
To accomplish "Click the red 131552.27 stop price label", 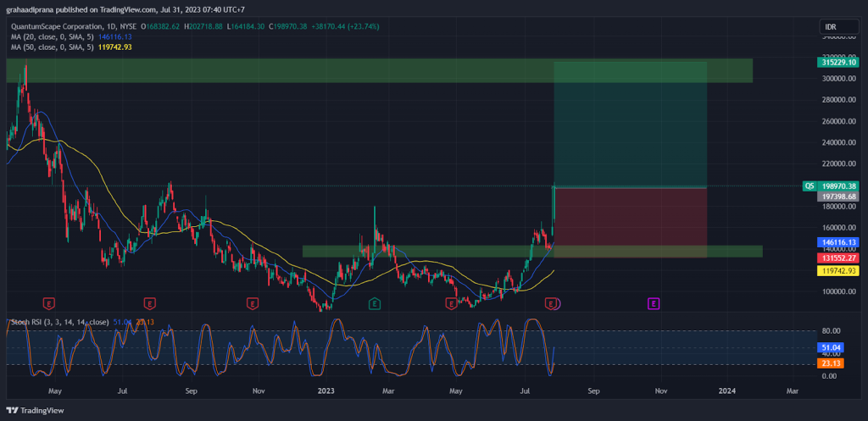I will pos(837,258).
